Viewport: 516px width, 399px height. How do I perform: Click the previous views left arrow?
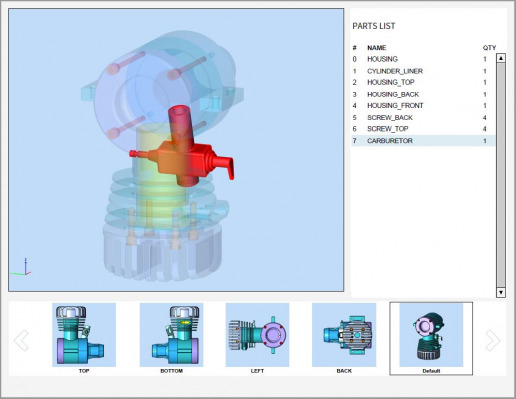21,340
